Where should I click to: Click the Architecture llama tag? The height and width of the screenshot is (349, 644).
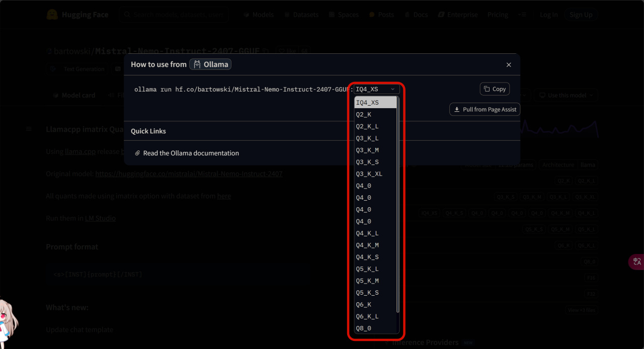[x=568, y=164]
